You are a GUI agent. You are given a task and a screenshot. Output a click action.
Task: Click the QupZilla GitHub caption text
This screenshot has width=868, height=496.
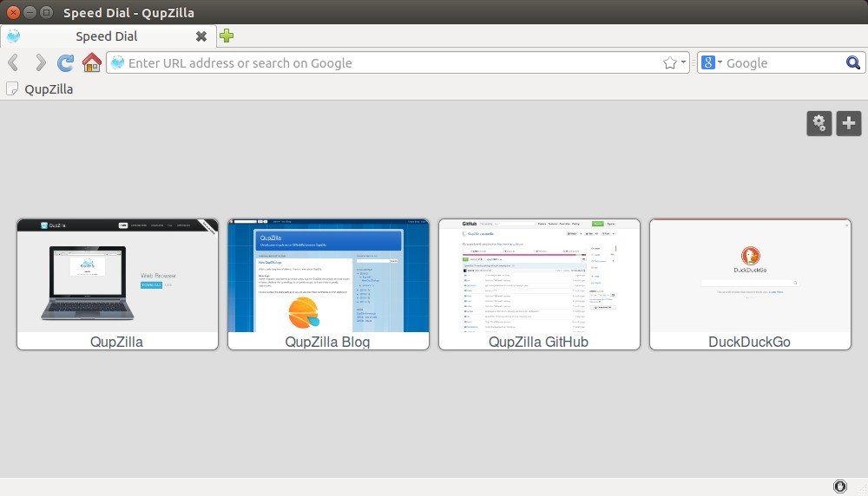coord(538,342)
